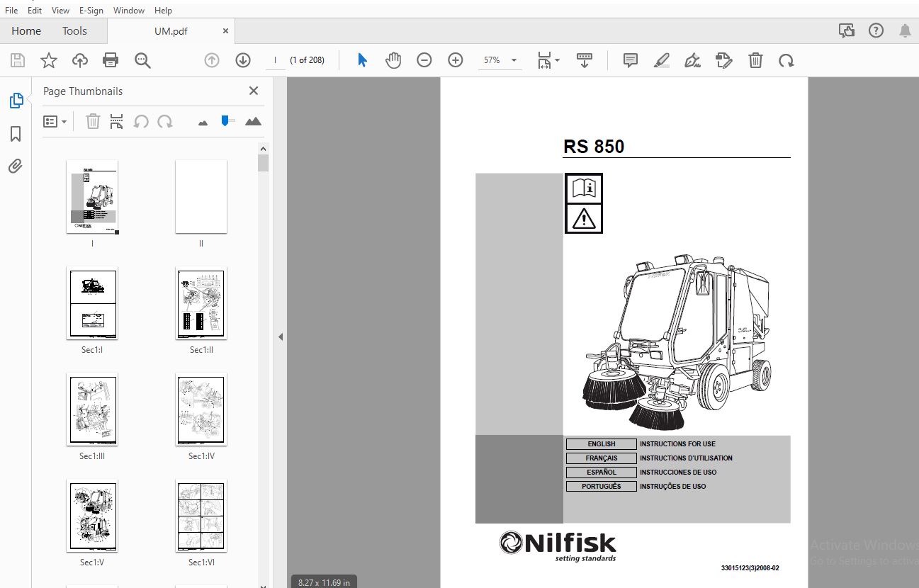The height and width of the screenshot is (588, 919).
Task: Go to next page arrow
Action: (243, 60)
